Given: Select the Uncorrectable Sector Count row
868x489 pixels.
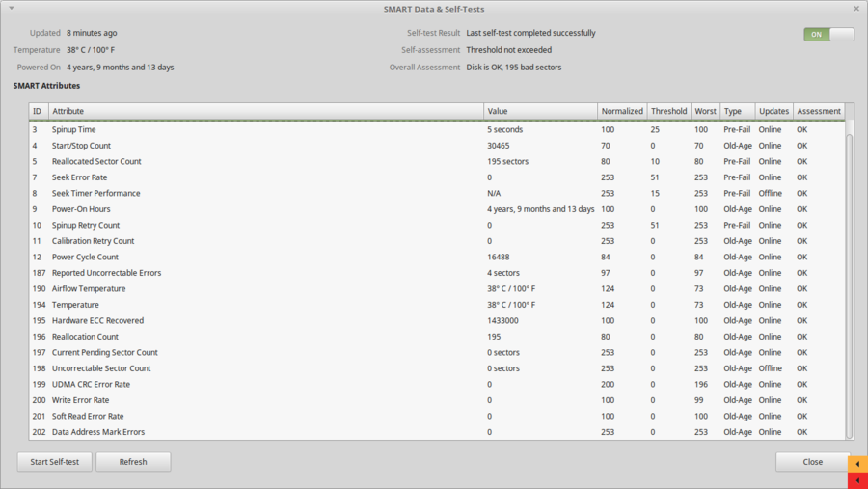Looking at the screenshot, I should (437, 368).
